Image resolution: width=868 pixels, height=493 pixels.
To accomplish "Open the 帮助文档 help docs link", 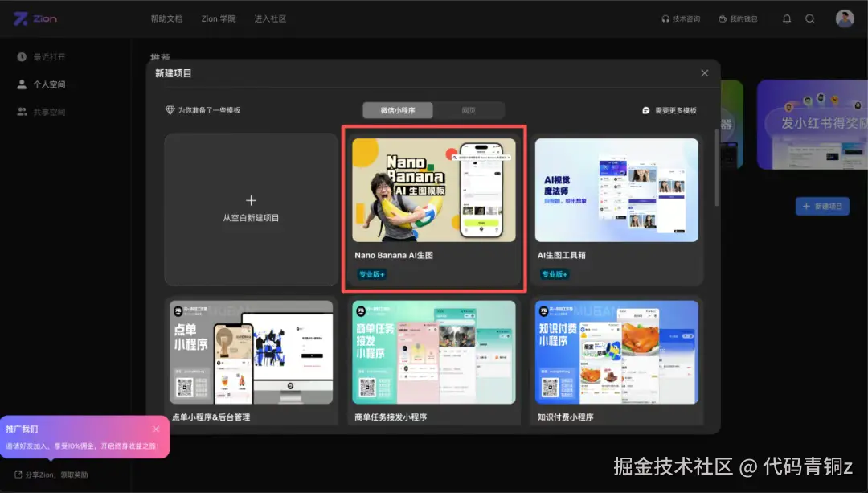I will pyautogui.click(x=166, y=18).
